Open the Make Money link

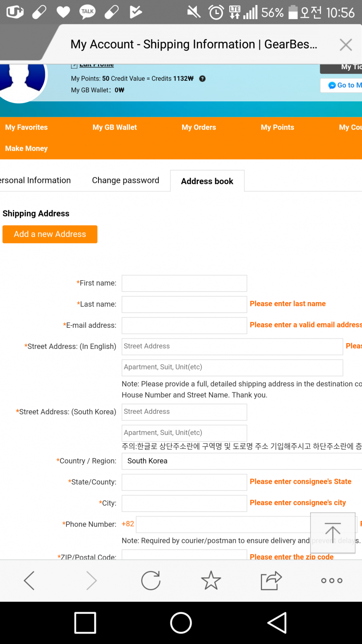[x=26, y=149]
